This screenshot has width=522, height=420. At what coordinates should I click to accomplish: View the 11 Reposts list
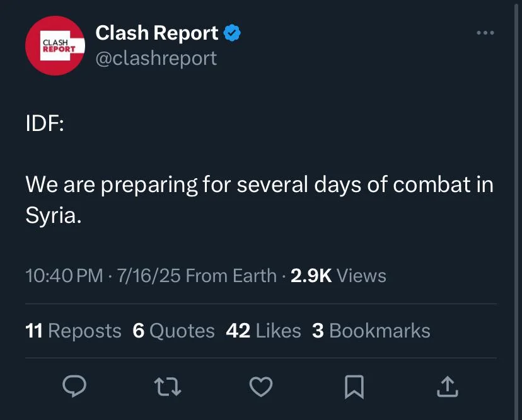click(73, 331)
